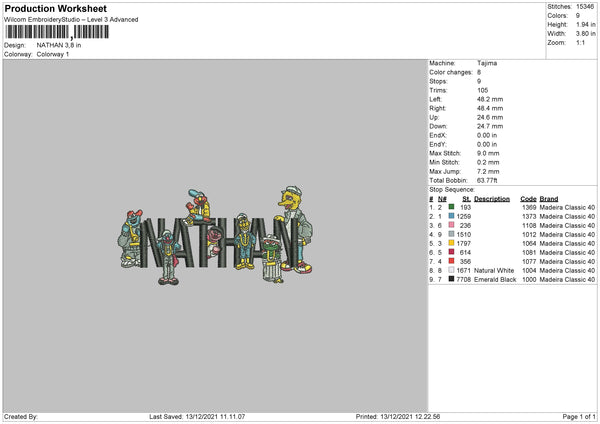The height and width of the screenshot is (424, 600).
Task: Click the green thread swatch, code 1369
Action: 452,207
